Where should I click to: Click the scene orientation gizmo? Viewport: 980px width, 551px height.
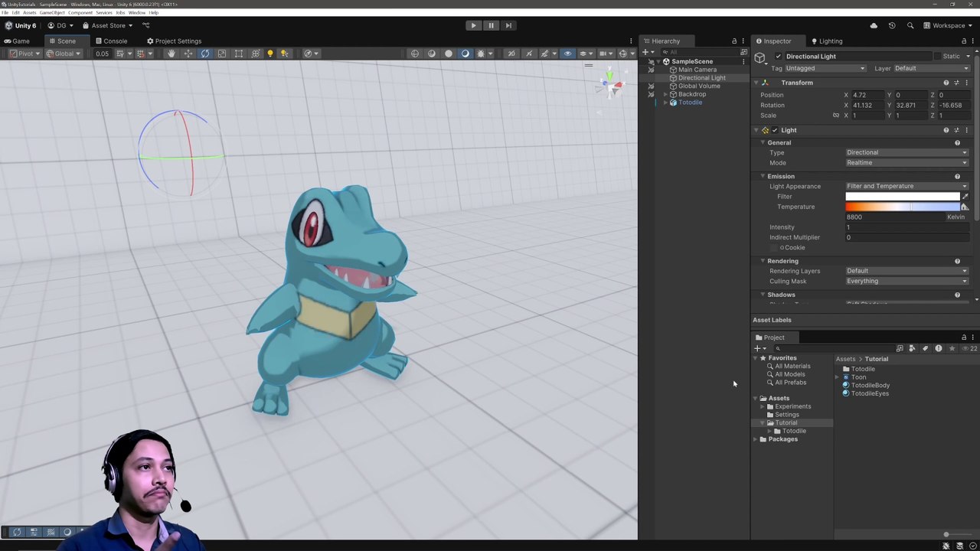[x=610, y=83]
